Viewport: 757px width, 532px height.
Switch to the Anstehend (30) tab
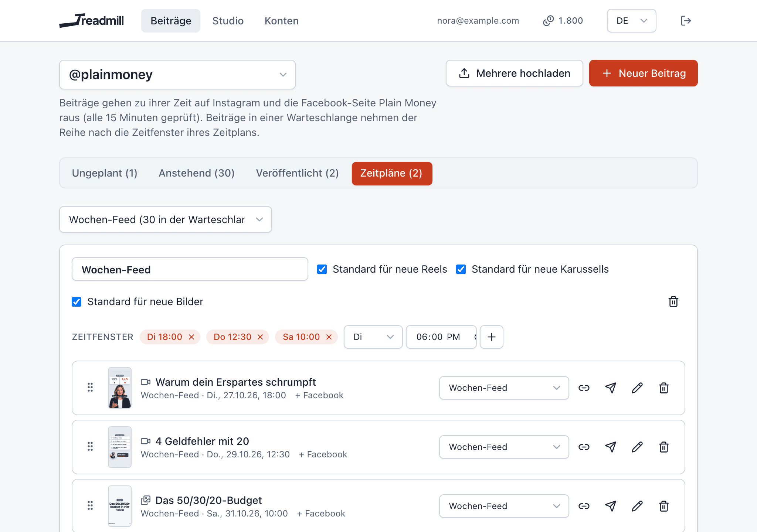(x=197, y=173)
